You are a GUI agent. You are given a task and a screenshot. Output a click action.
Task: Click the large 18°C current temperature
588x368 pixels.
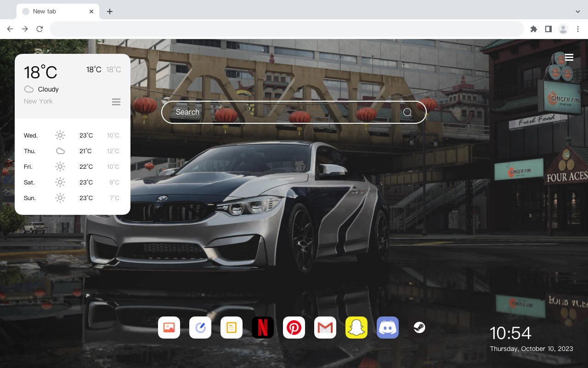pos(40,72)
